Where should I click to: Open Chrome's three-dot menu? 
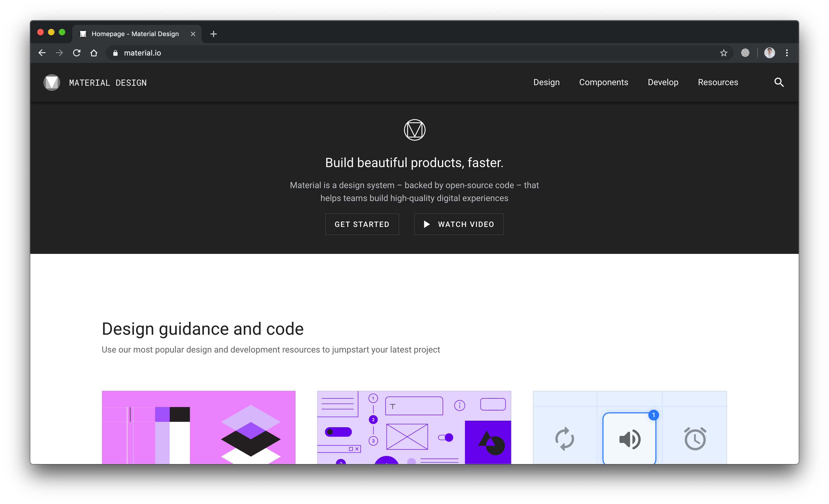tap(787, 53)
